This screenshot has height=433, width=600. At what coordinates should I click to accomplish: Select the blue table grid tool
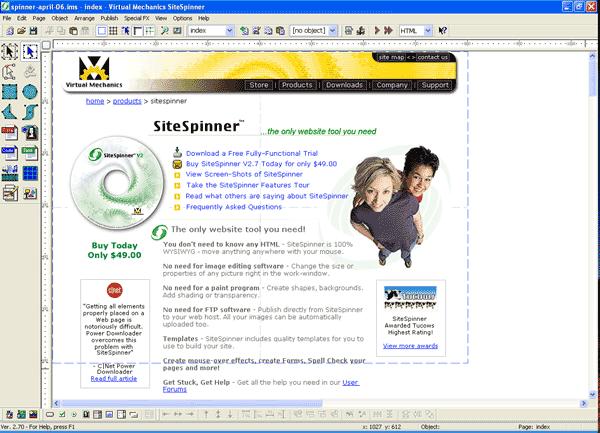click(x=30, y=173)
